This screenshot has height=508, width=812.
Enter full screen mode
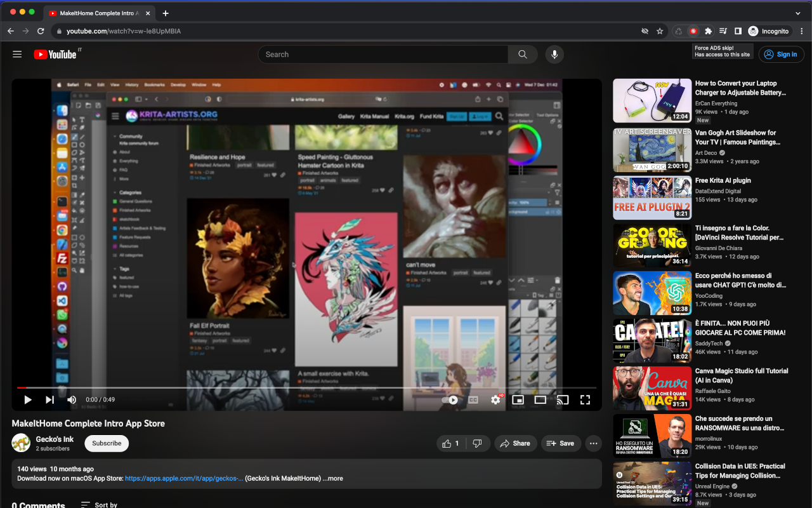pyautogui.click(x=585, y=400)
